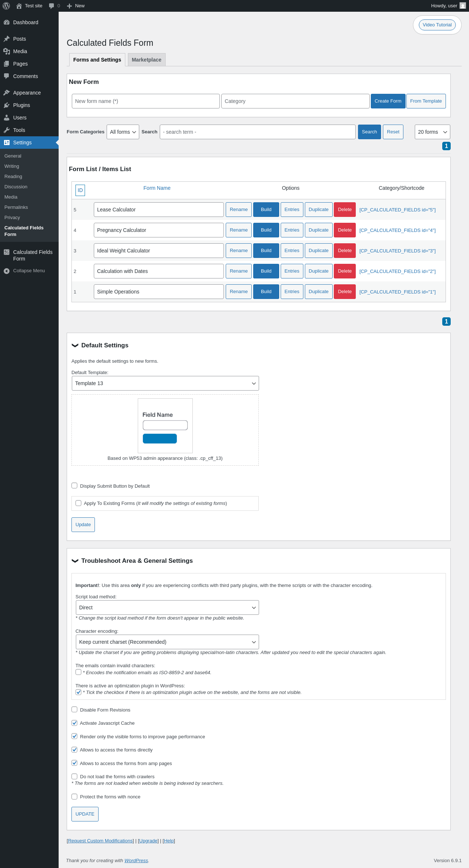Click the comments bubble icon in admin bar

point(51,6)
